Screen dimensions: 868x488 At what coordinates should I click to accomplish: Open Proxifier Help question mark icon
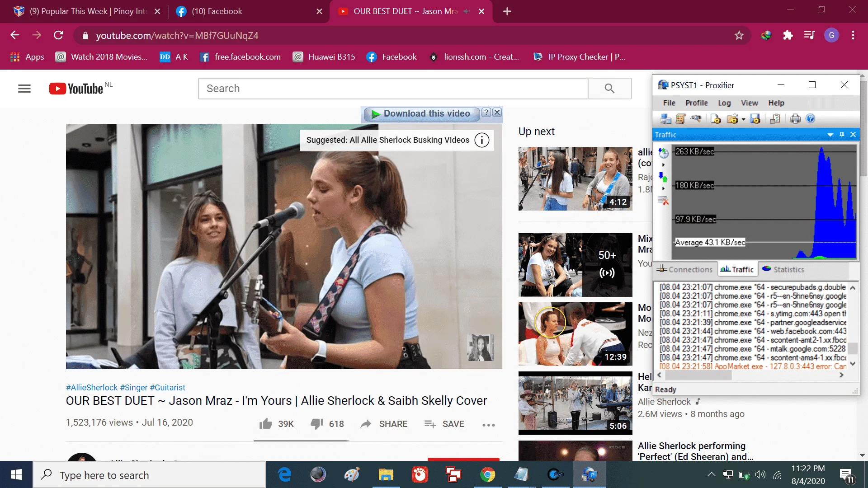click(811, 119)
